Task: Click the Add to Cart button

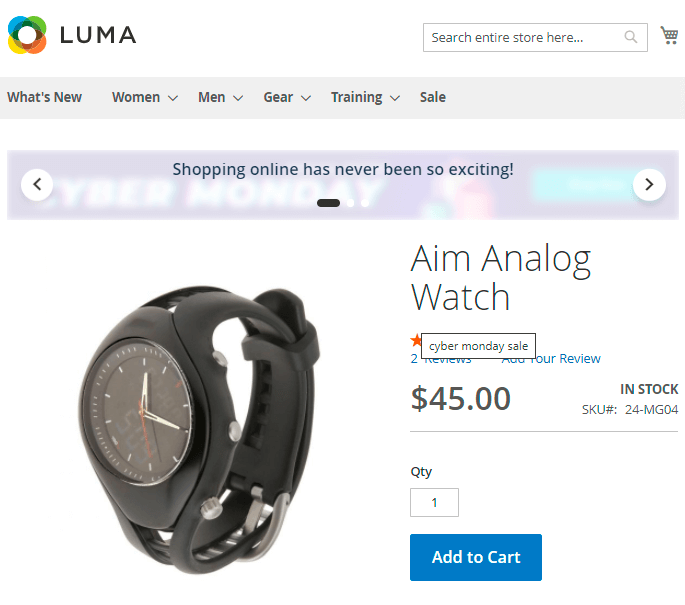Action: 476,557
